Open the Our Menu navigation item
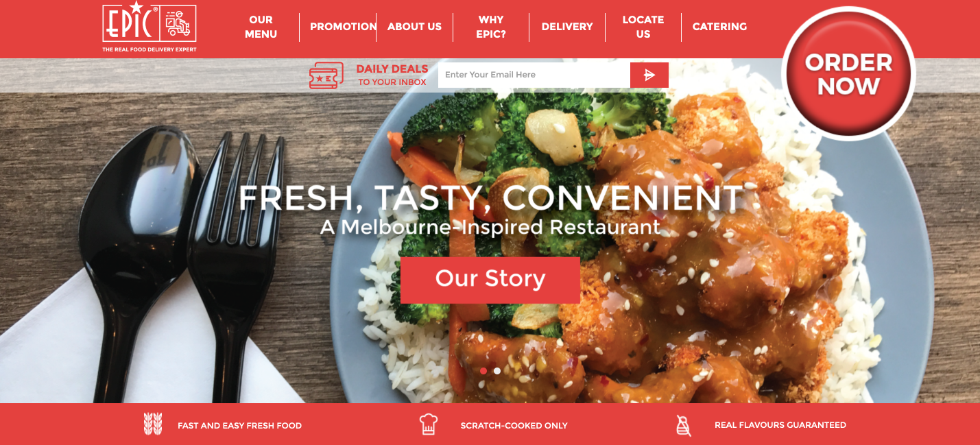Image resolution: width=980 pixels, height=445 pixels. point(261,27)
